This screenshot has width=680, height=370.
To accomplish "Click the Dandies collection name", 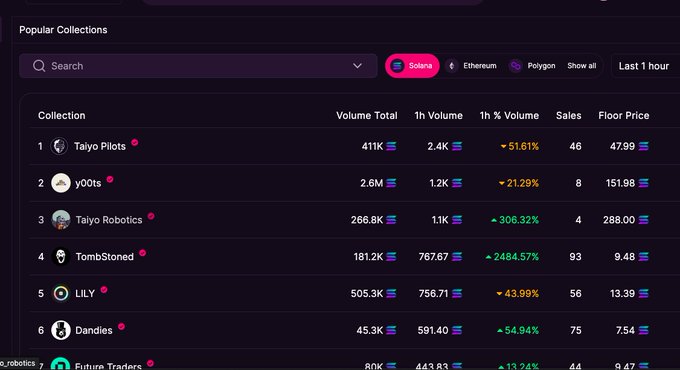I will (x=94, y=330).
